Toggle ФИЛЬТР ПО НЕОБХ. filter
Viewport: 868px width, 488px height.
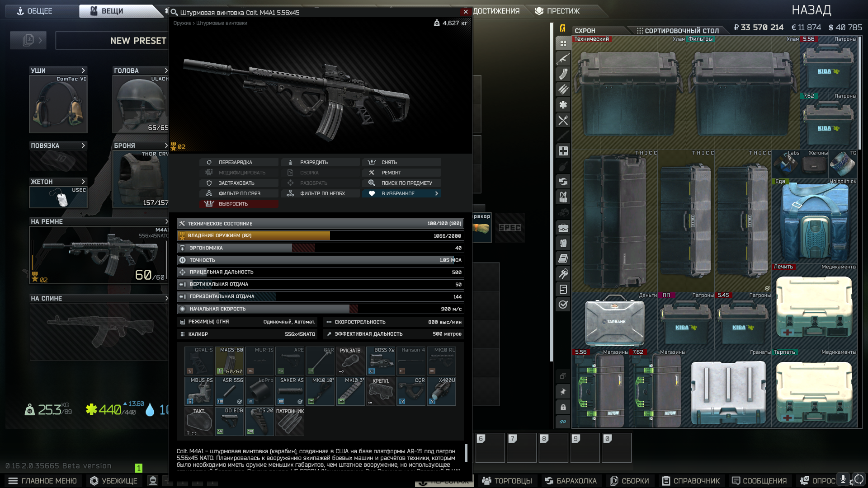[321, 193]
